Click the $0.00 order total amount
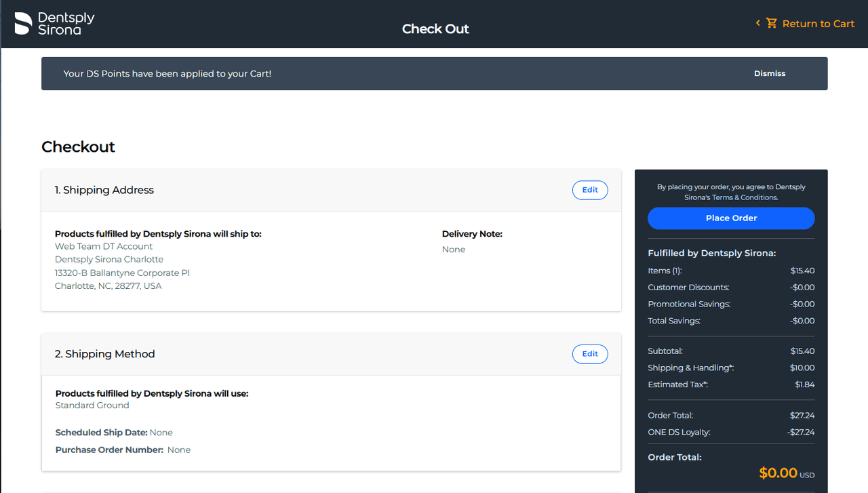Image resolution: width=868 pixels, height=493 pixels. point(778,473)
